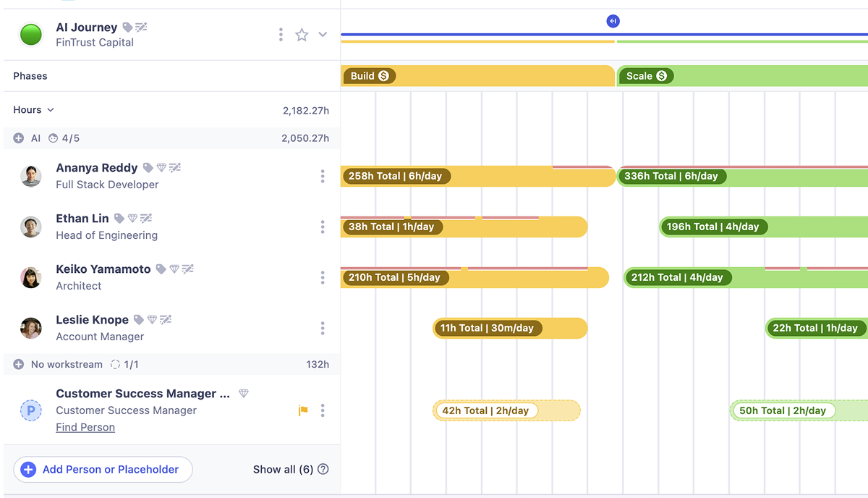Screen dimensions: 868x498
Task: Select Ethan Lin's 38h Total allocation bar
Action: click(x=464, y=227)
